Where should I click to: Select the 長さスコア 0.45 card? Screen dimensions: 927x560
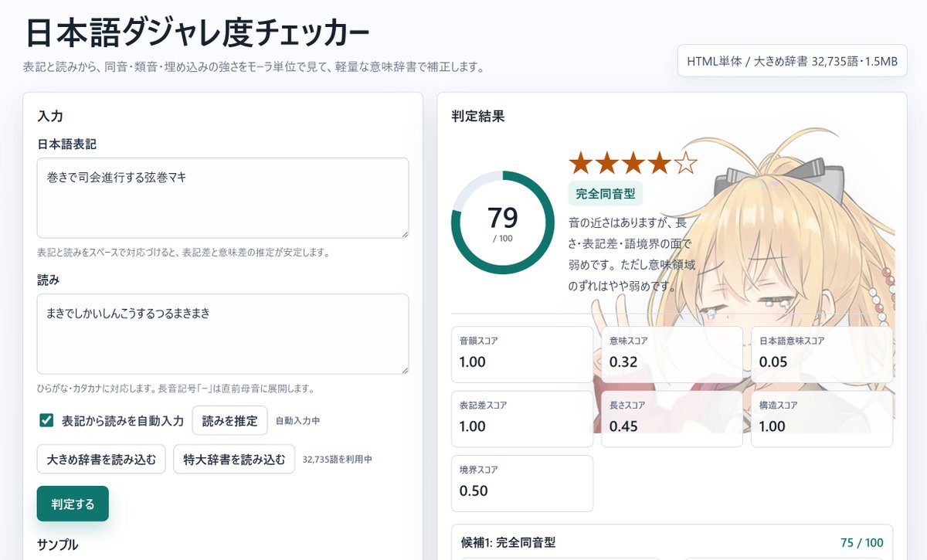pos(672,419)
